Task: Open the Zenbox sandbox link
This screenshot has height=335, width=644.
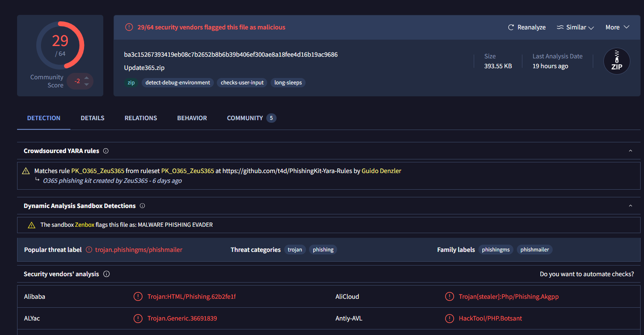Action: 85,225
